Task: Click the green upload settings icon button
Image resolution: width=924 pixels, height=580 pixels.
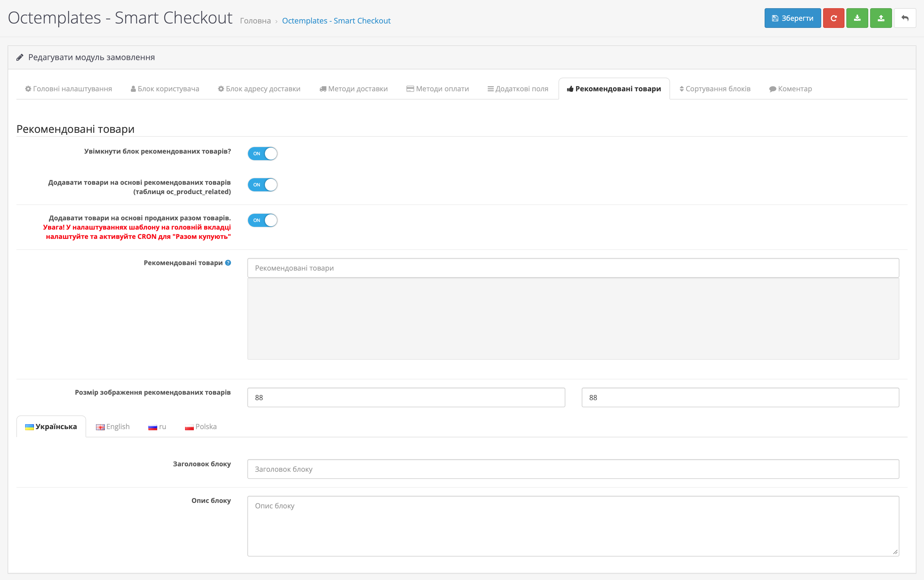Action: tap(881, 18)
